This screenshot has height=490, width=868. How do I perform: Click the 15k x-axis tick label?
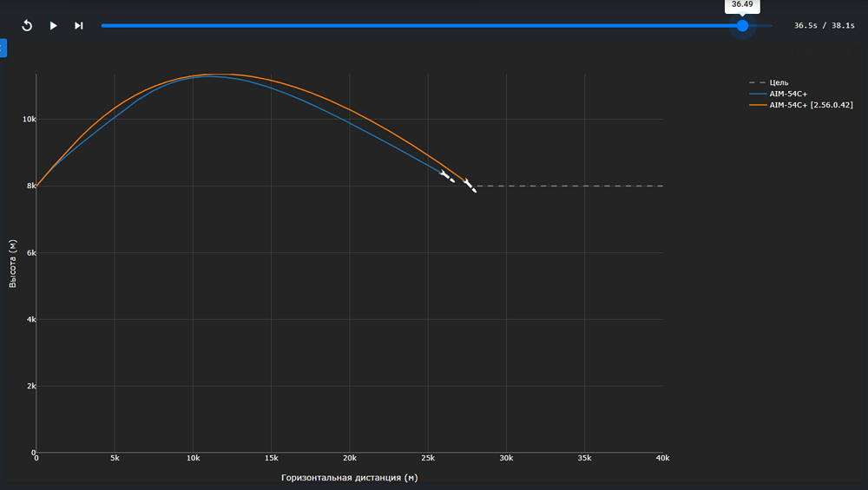pos(271,458)
